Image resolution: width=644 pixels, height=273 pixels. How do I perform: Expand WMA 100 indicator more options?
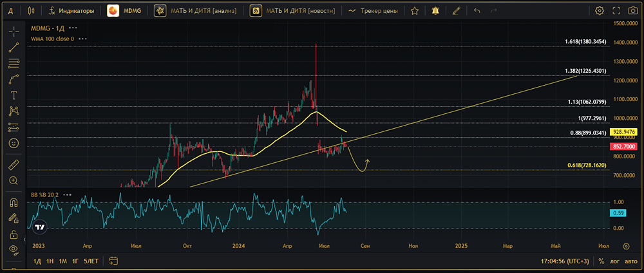tap(82, 39)
